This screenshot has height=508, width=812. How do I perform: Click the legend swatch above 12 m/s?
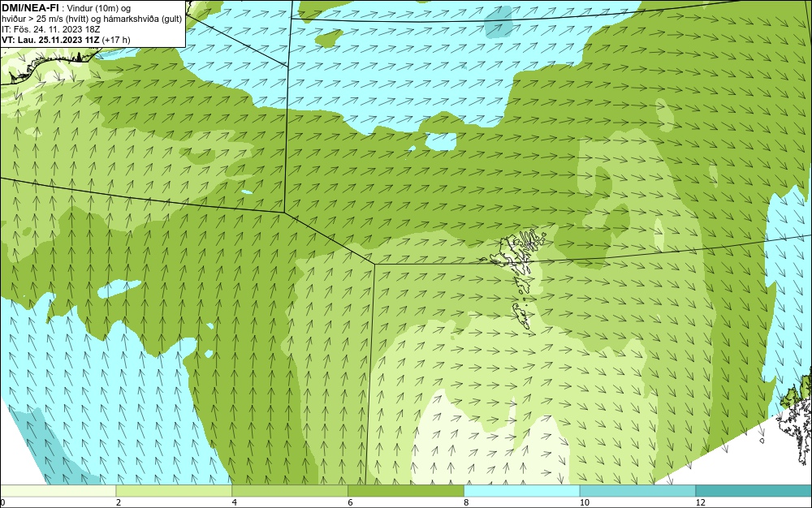tap(754, 491)
